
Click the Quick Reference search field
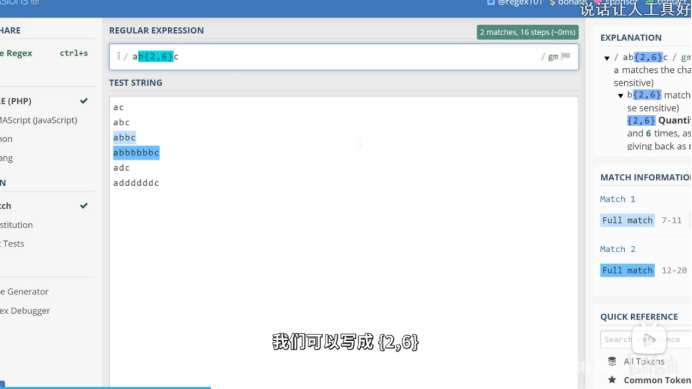(646, 339)
